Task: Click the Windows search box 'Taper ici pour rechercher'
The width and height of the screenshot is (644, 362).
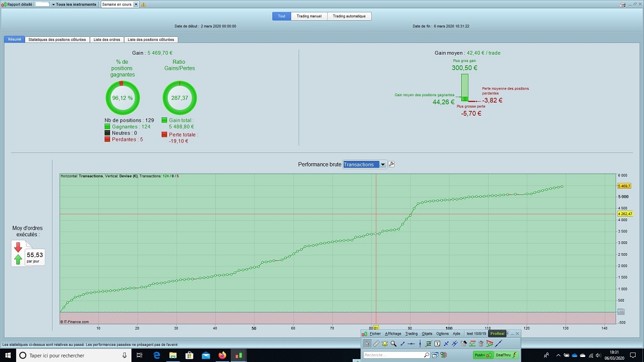Action: coord(74,355)
